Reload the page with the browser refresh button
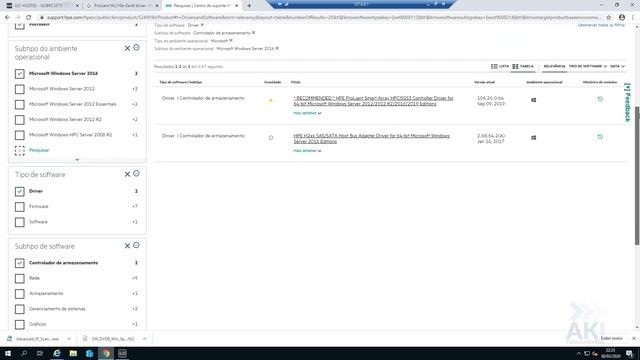Screen dimensions: 640x360 (29, 17)
